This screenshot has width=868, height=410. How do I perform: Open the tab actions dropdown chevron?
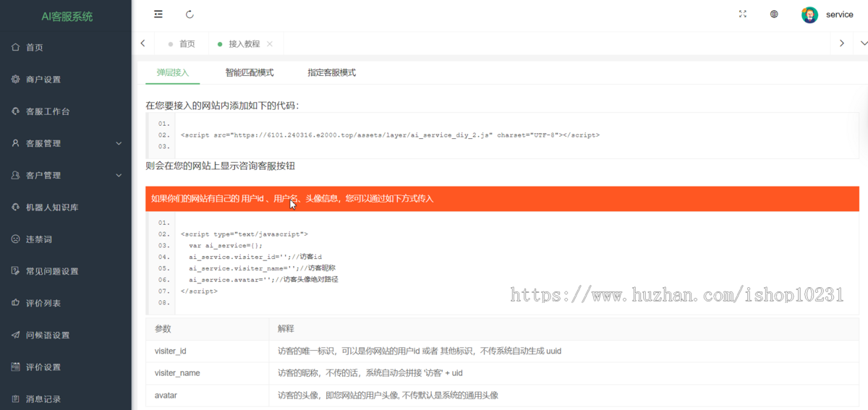(x=864, y=43)
